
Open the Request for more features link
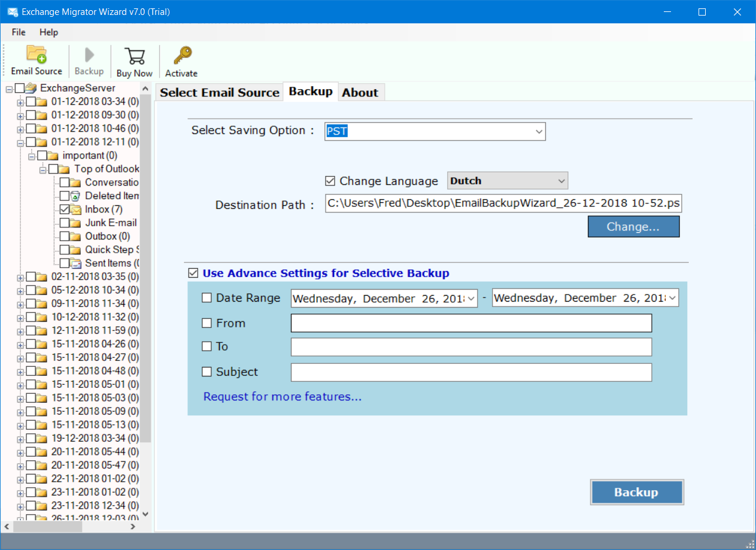283,397
